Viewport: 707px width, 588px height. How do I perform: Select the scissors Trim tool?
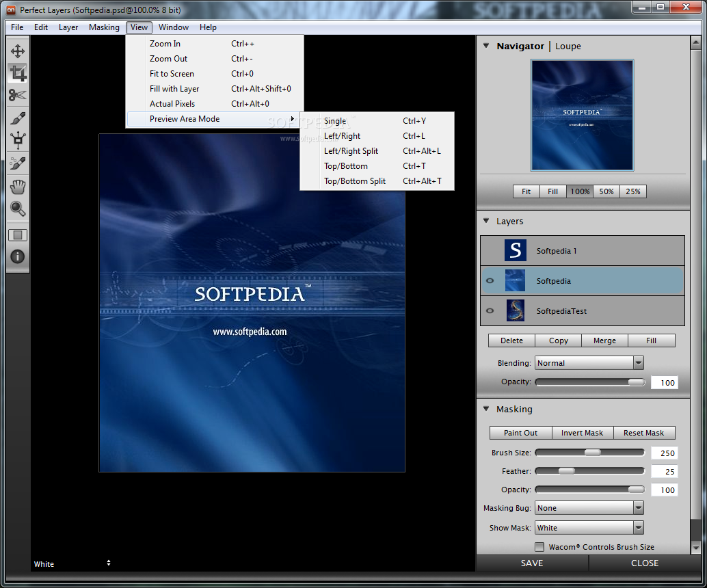18,95
